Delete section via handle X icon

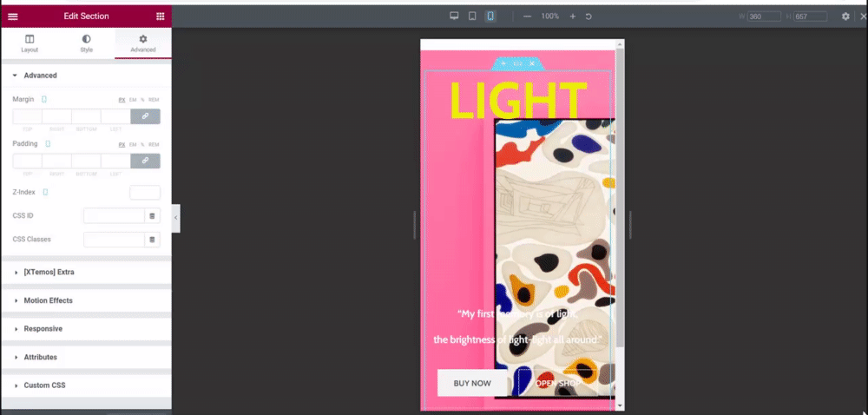[x=532, y=63]
